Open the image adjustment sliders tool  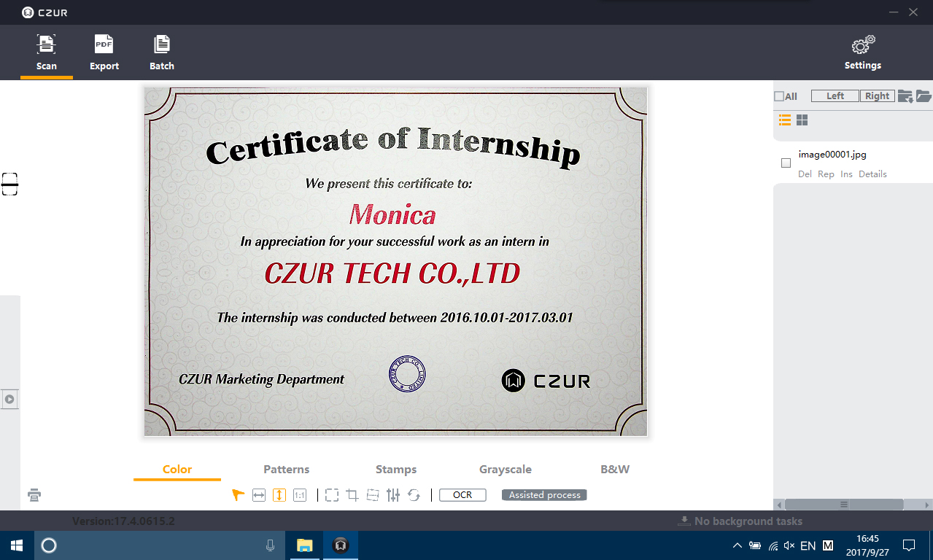pos(393,495)
